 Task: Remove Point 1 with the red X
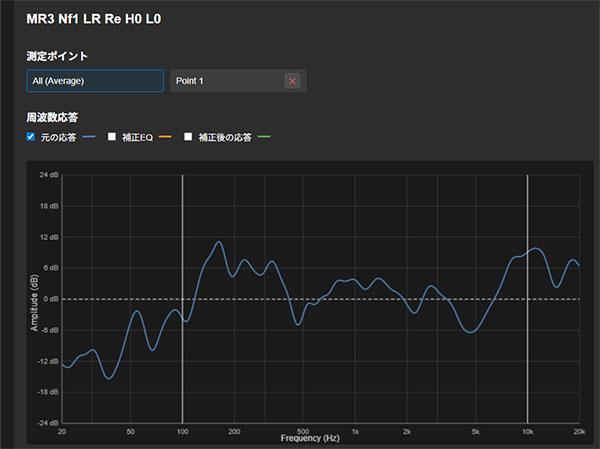292,81
